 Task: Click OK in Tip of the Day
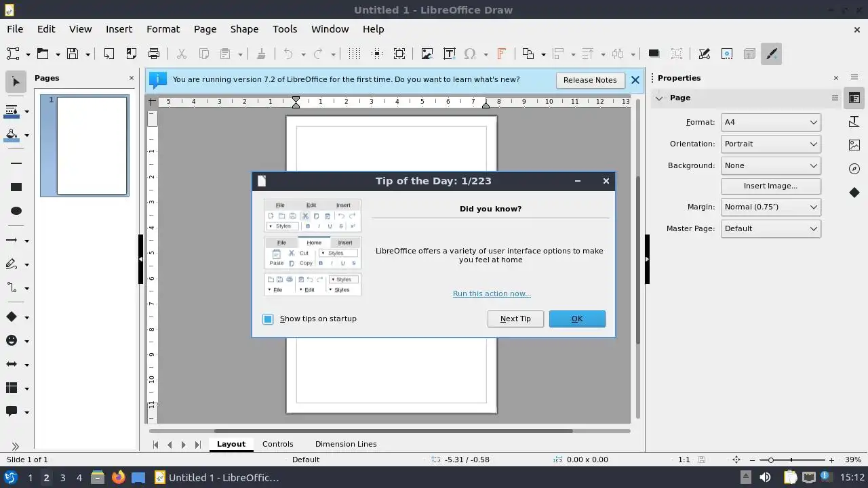(x=577, y=319)
